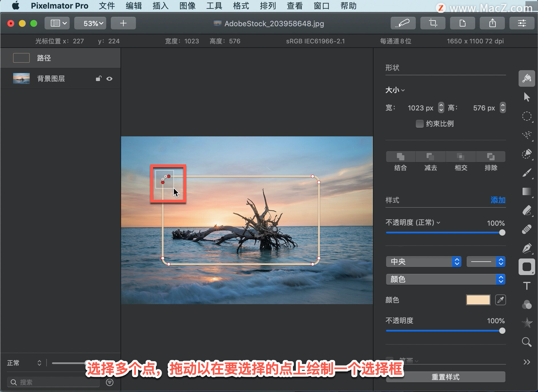
Task: Click the layer search field
Action: pos(53,382)
